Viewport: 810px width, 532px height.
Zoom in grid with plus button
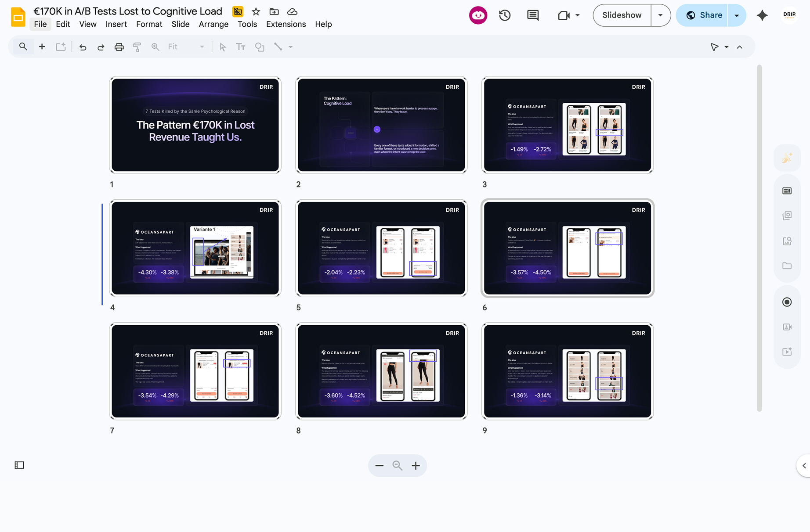coord(416,466)
